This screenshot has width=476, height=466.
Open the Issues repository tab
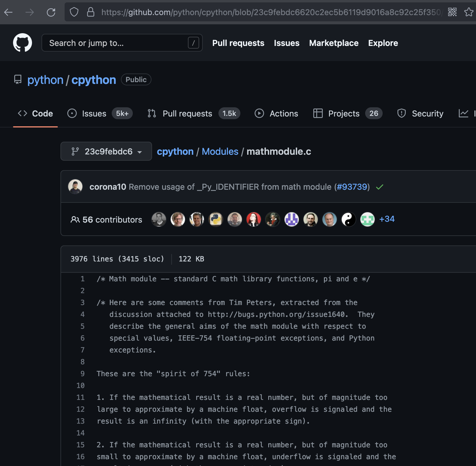[100, 114]
